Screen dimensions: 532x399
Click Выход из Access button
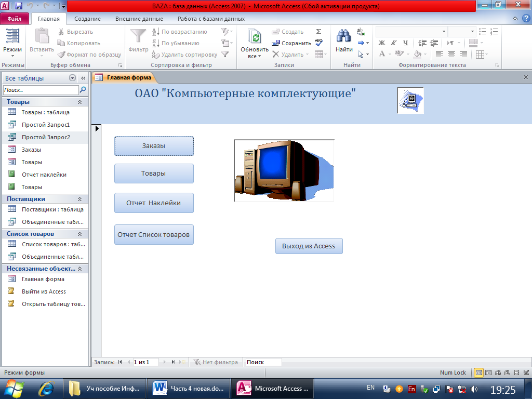click(x=309, y=246)
